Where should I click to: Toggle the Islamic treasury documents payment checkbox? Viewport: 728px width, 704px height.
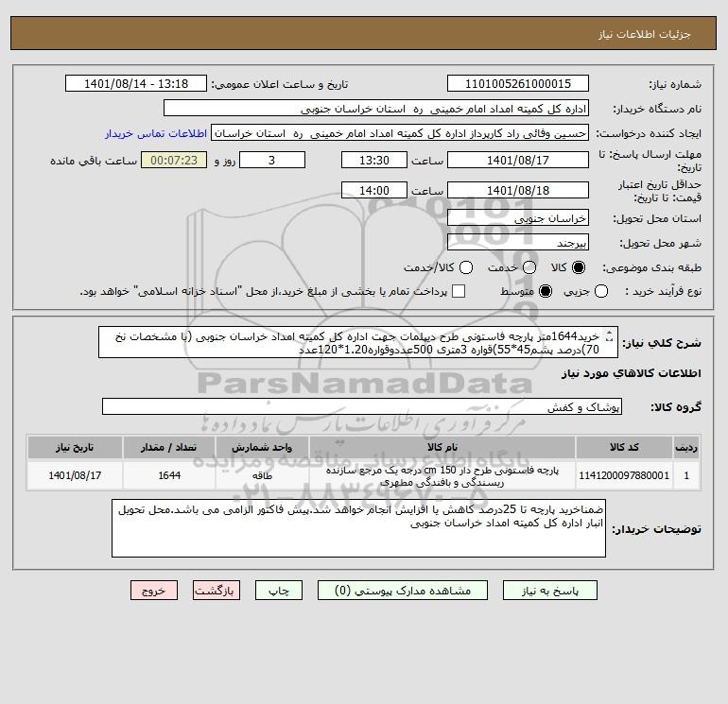tap(459, 291)
